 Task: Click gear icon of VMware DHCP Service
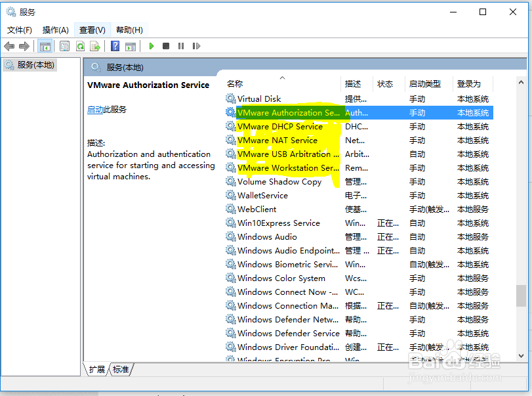click(x=231, y=126)
